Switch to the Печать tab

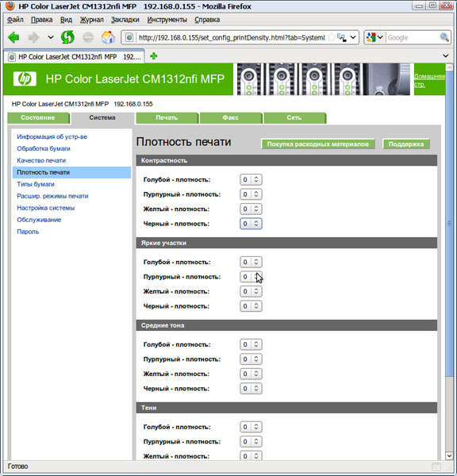[x=167, y=117]
